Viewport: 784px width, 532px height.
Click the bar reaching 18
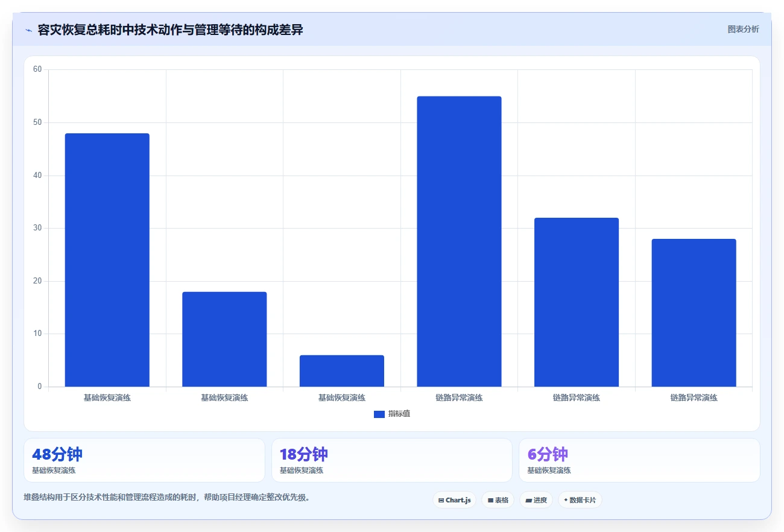[224, 339]
